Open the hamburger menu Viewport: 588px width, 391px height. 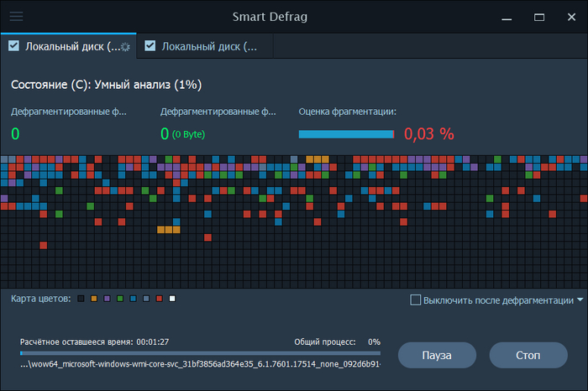click(16, 17)
